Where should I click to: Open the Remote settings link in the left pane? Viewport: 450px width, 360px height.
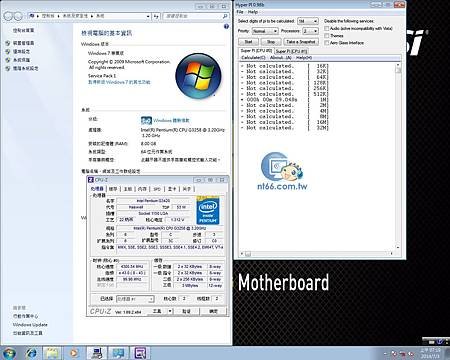coord(21,52)
